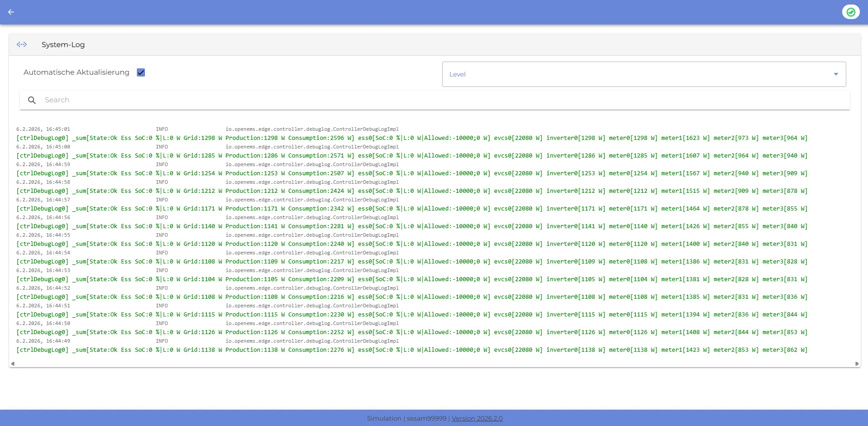This screenshot has width=868, height=426.
Task: Click the log line showing Consumption:2424 W
Action: tap(411, 191)
